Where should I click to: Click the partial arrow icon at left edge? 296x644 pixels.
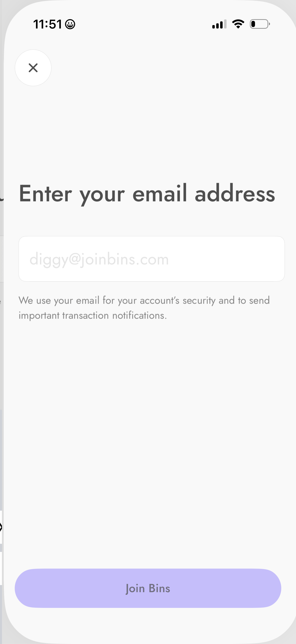[1, 527]
